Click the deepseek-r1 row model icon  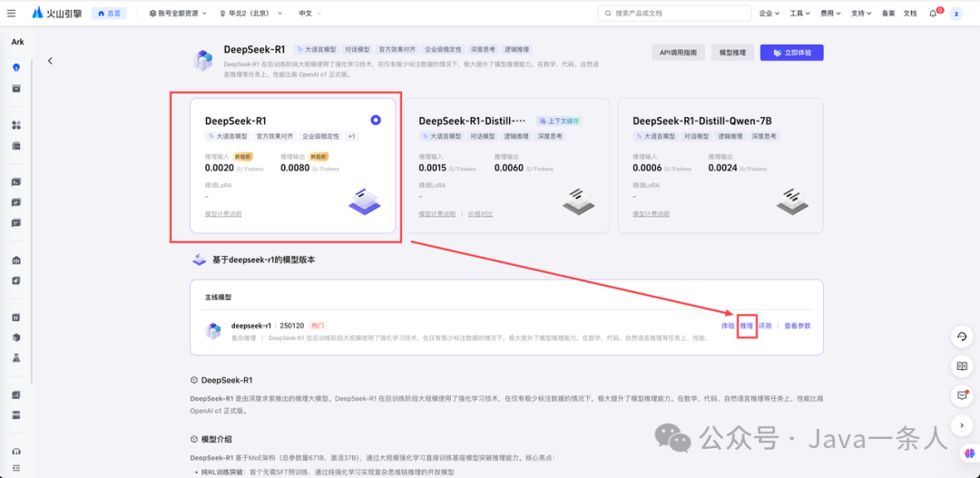point(214,331)
